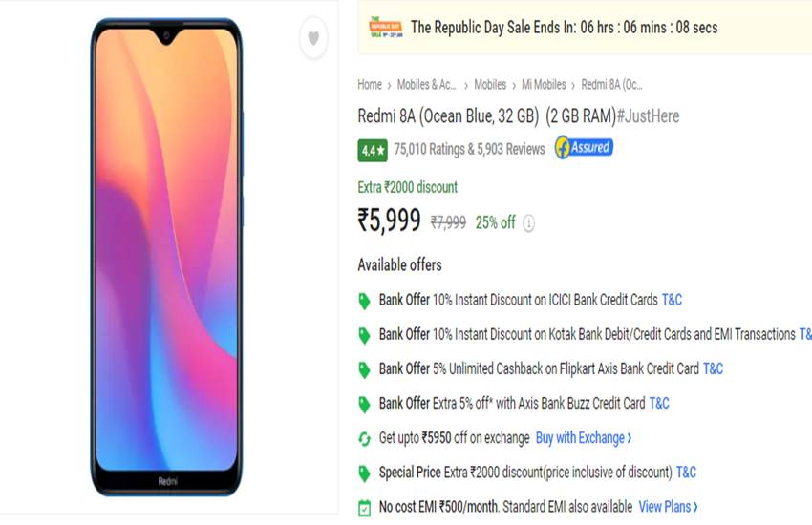Open Home breadcrumb link
Image resolution: width=812 pixels, height=525 pixels.
[x=370, y=85]
